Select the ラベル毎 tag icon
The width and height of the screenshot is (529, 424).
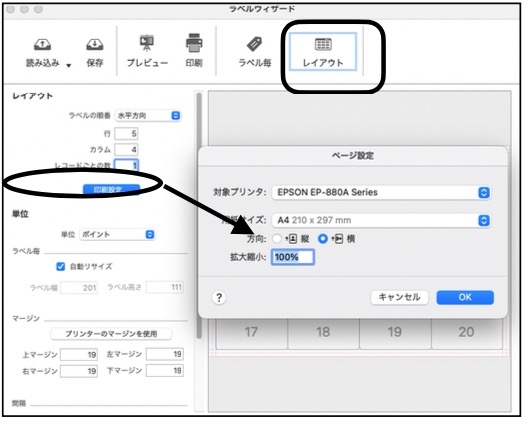coord(255,44)
